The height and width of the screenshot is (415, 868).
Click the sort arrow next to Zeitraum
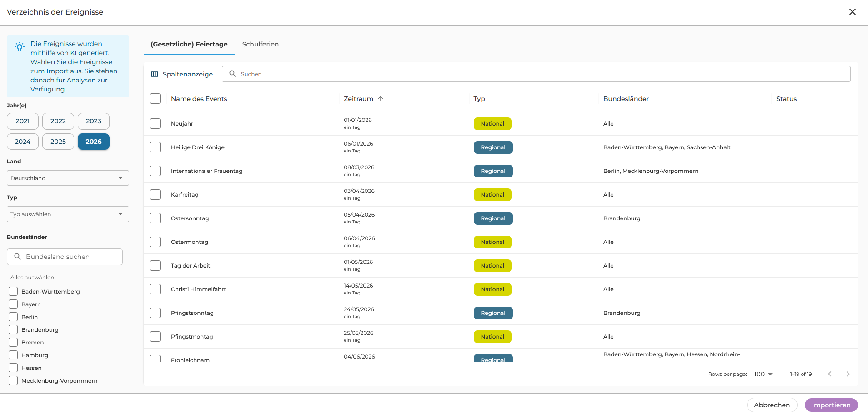pos(381,99)
